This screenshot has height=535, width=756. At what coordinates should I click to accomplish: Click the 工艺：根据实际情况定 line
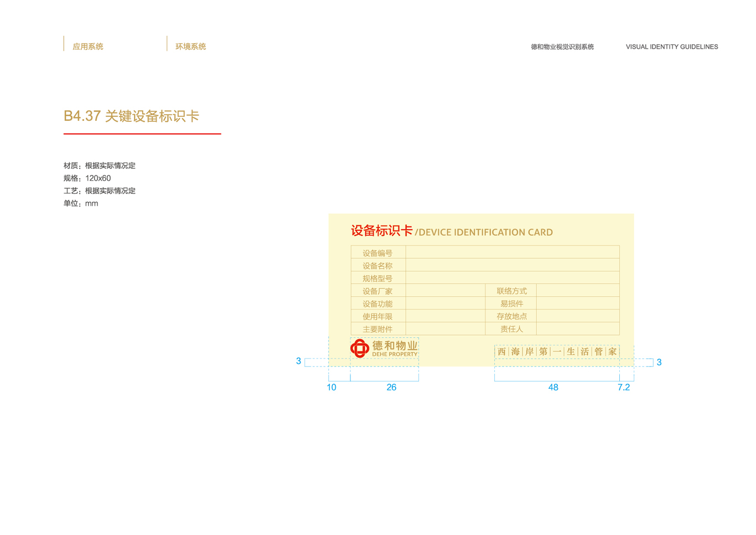[100, 191]
